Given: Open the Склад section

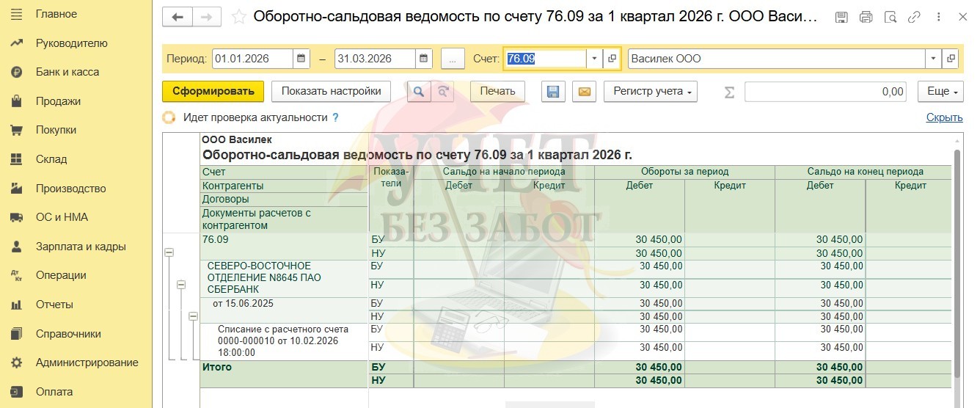Looking at the screenshot, I should 51,159.
